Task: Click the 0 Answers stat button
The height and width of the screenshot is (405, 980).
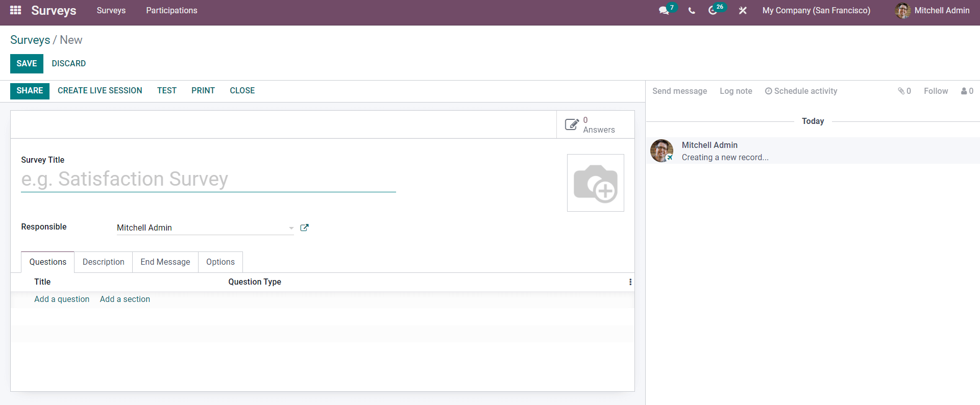Action: (x=596, y=124)
